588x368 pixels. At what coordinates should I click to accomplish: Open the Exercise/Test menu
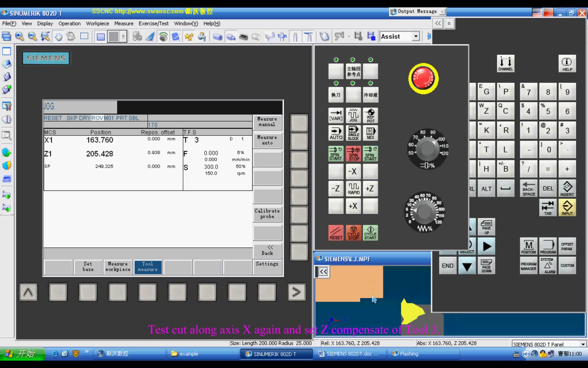[x=154, y=24]
